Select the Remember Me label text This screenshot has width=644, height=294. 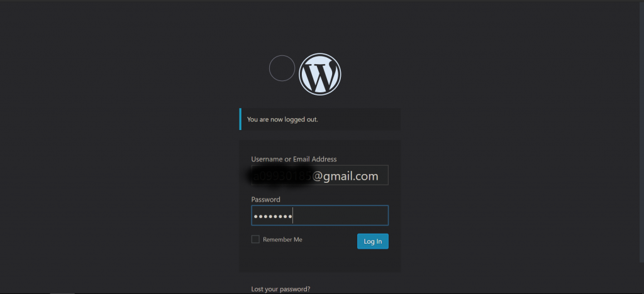(x=282, y=239)
